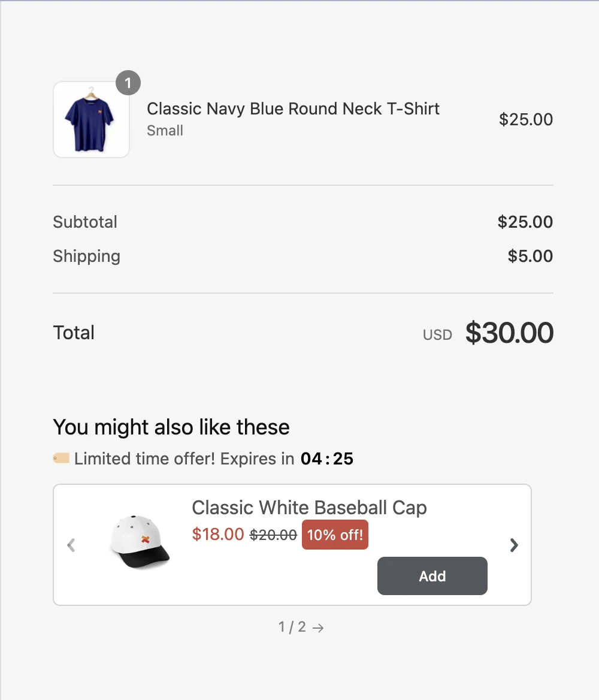599x700 pixels.
Task: Add the Classic White Baseball Cap
Action: [x=432, y=576]
